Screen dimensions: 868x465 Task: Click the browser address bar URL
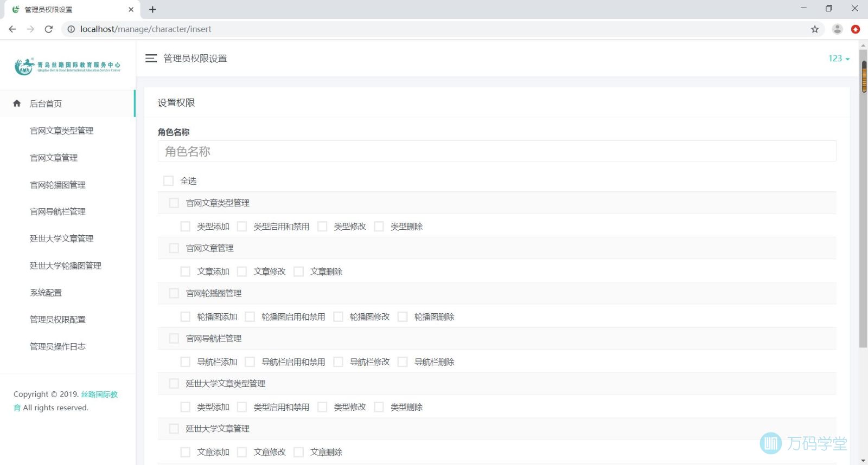[145, 29]
